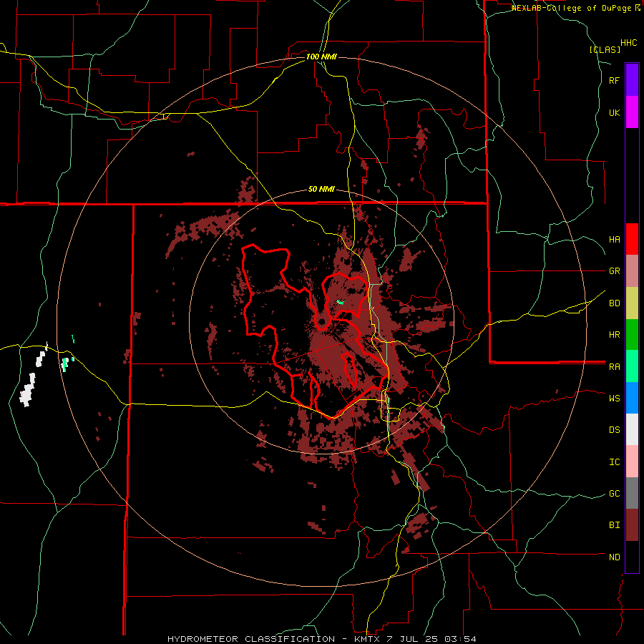Click the [CLAS] label
Image resolution: width=644 pixels, height=644 pixels.
(605, 49)
